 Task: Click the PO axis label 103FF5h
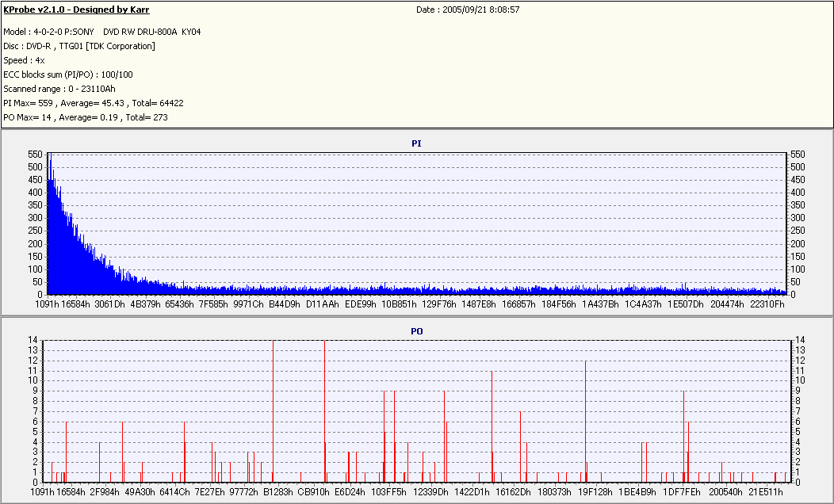tap(388, 492)
